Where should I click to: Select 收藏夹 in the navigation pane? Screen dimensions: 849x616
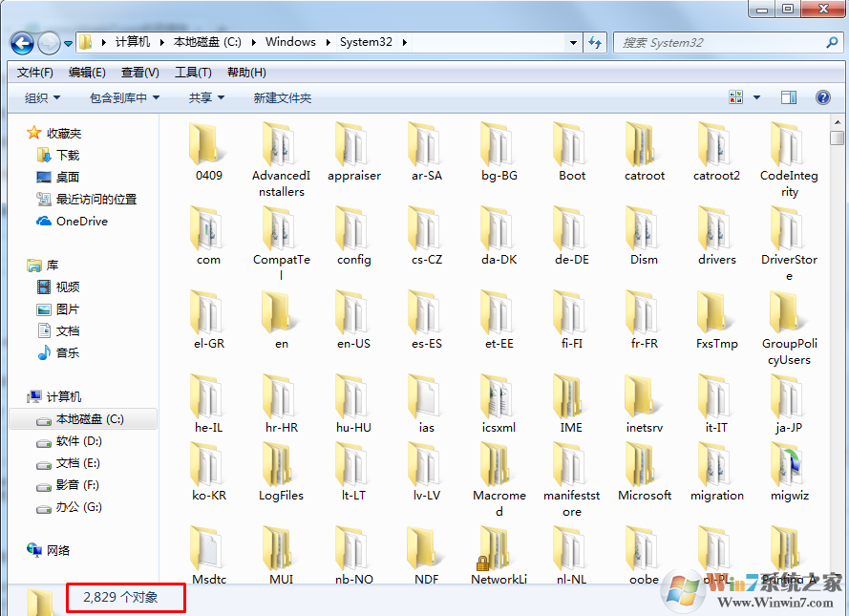click(64, 133)
